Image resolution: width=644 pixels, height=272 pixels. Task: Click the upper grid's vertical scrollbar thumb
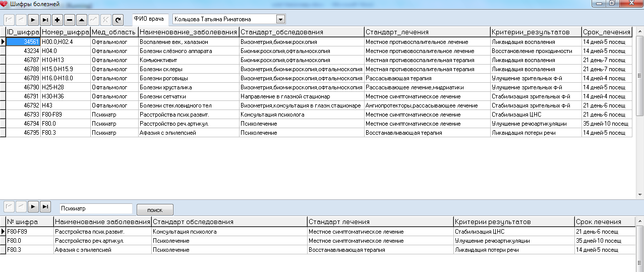pos(640,76)
